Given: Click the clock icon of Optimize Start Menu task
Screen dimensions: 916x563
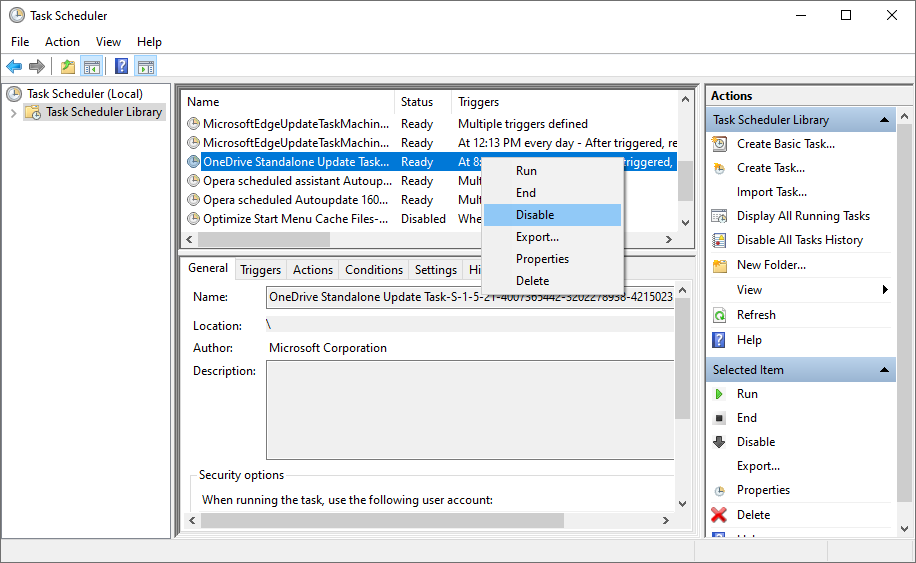Looking at the screenshot, I should [193, 219].
